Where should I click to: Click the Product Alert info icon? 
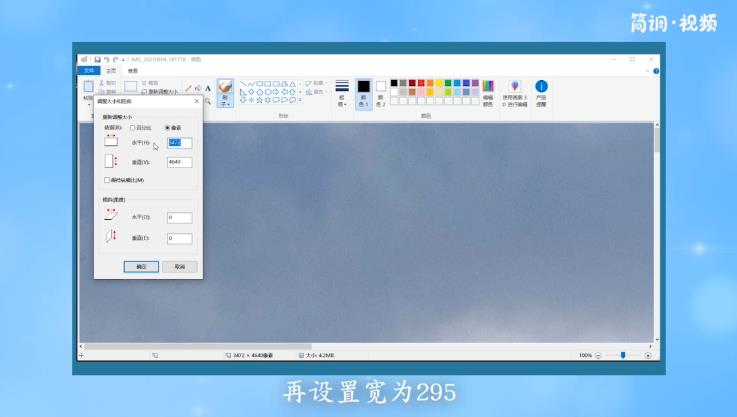point(541,88)
